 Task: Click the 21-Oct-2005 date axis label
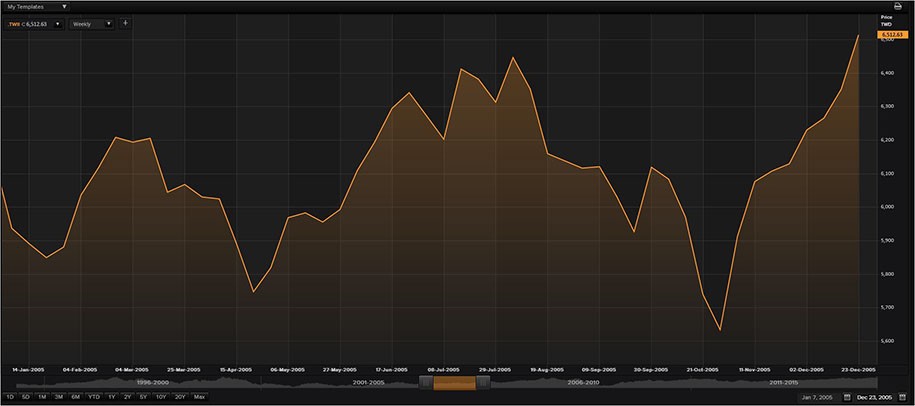pos(703,370)
